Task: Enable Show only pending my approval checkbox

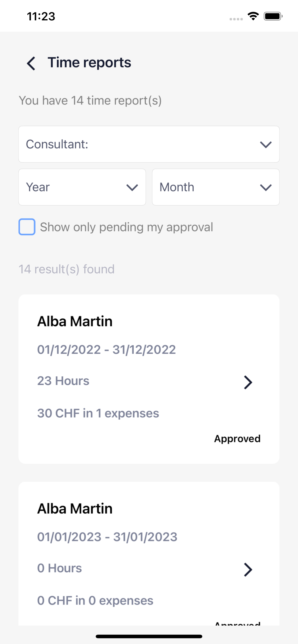Action: pos(27,227)
